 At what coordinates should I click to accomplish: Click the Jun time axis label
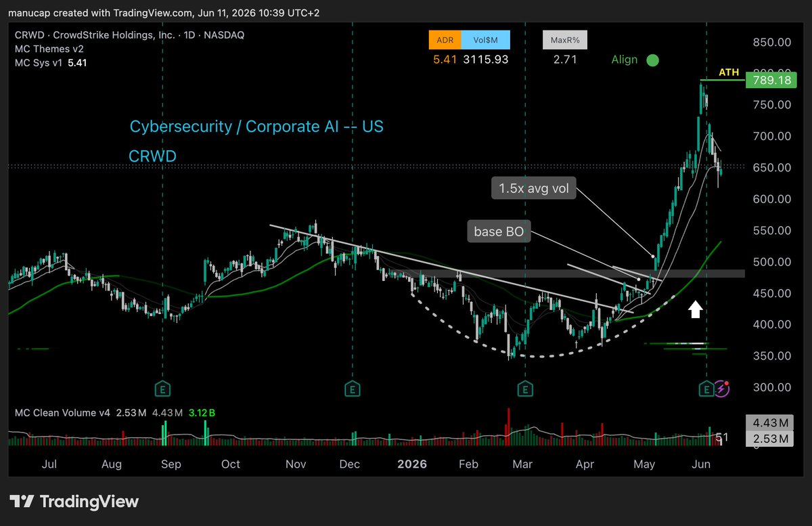click(x=702, y=464)
